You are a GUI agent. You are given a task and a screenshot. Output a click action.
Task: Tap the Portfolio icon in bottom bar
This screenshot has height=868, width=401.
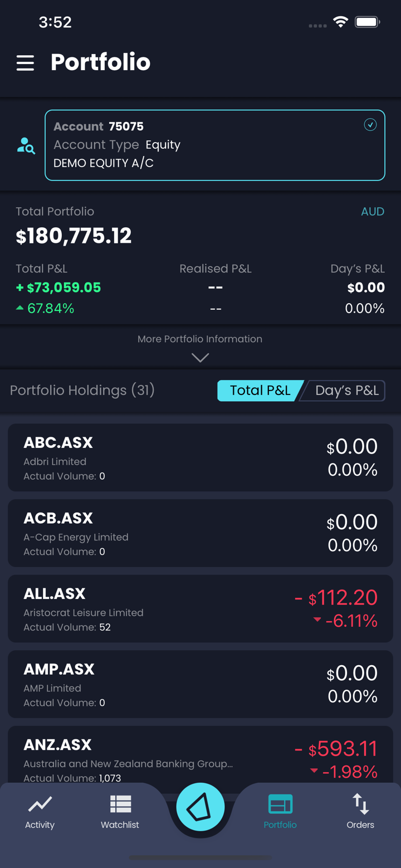pos(280,804)
